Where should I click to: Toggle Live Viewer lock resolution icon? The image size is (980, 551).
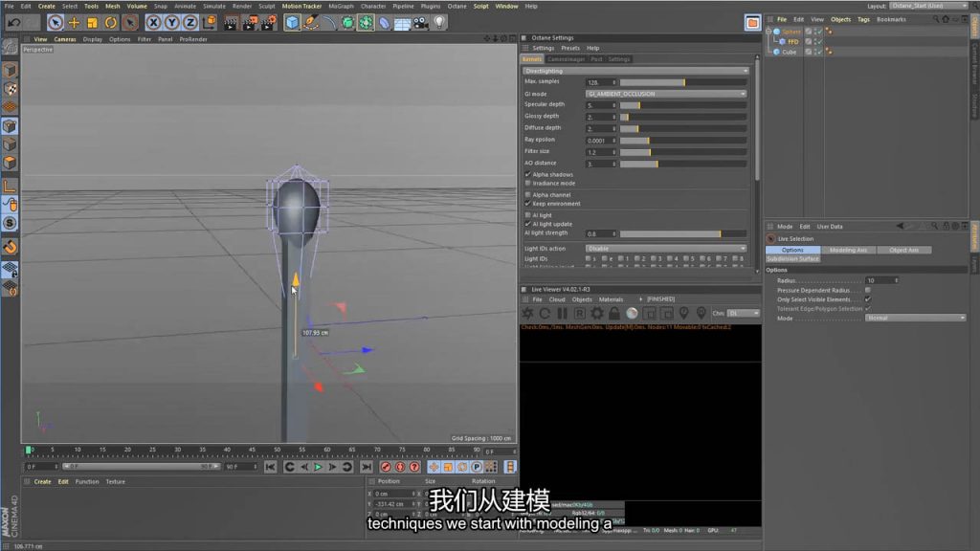[x=614, y=313]
